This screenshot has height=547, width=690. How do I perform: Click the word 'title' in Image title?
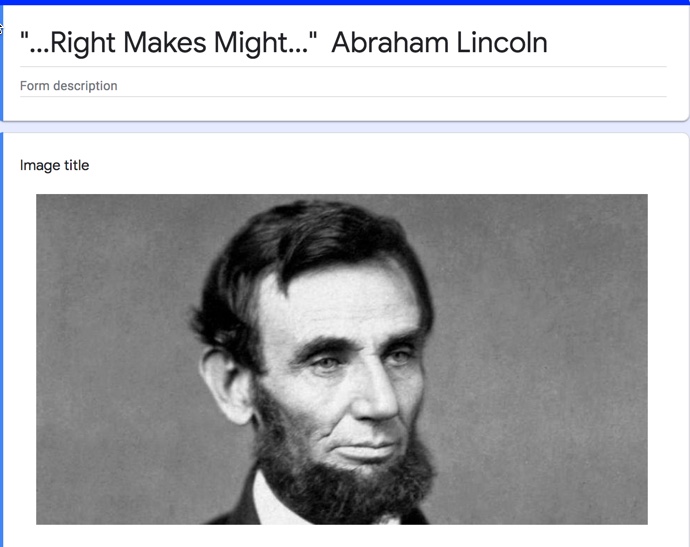77,165
